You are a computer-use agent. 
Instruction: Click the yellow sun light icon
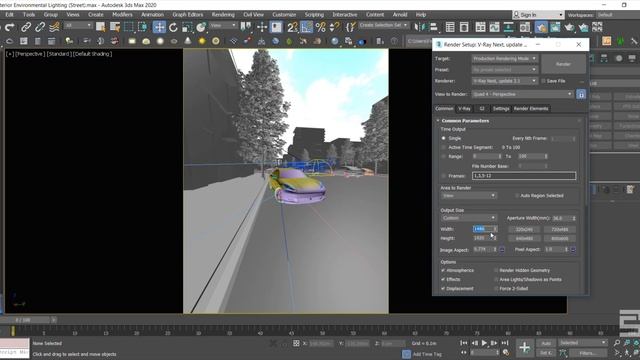click(x=202, y=41)
